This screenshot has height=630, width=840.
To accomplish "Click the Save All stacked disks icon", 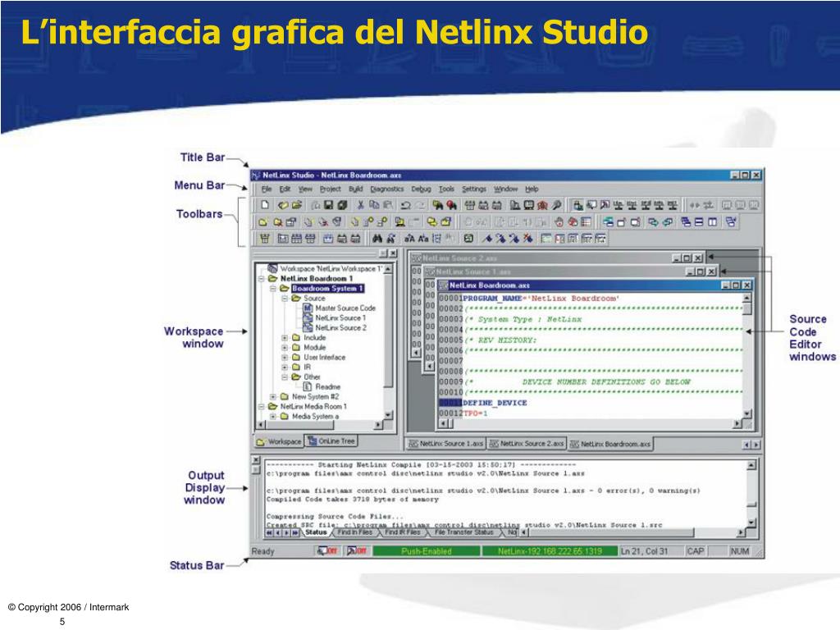I will click(342, 205).
